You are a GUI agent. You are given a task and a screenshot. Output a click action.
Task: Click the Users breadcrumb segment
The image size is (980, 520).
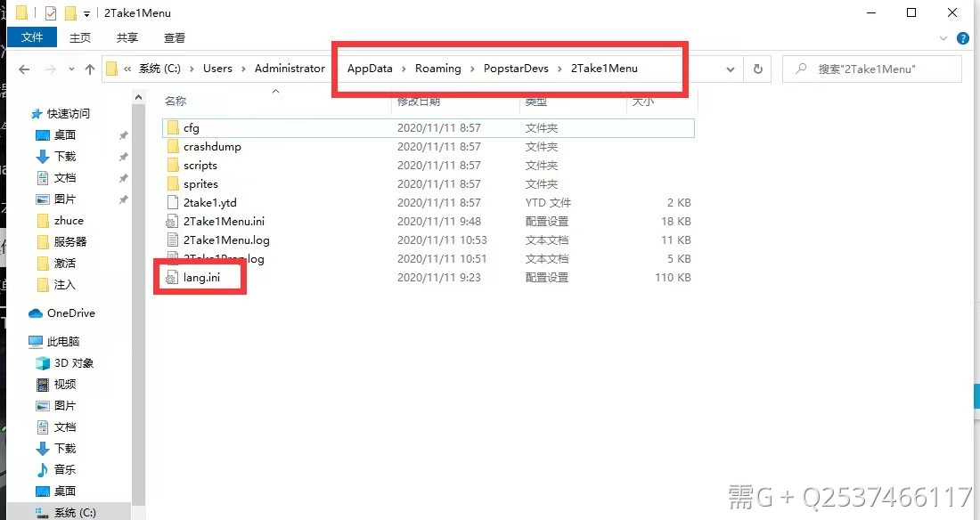coord(217,69)
